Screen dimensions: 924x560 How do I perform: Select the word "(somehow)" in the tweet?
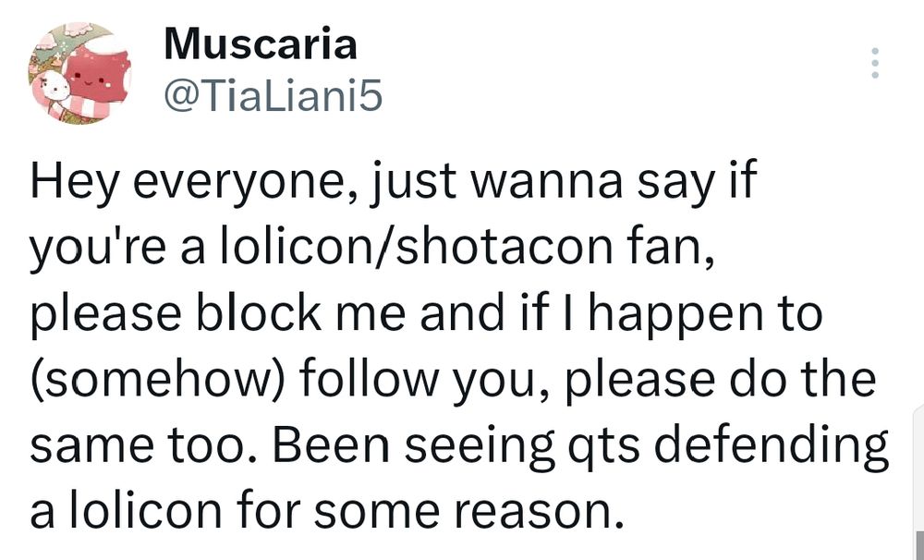[x=158, y=380]
